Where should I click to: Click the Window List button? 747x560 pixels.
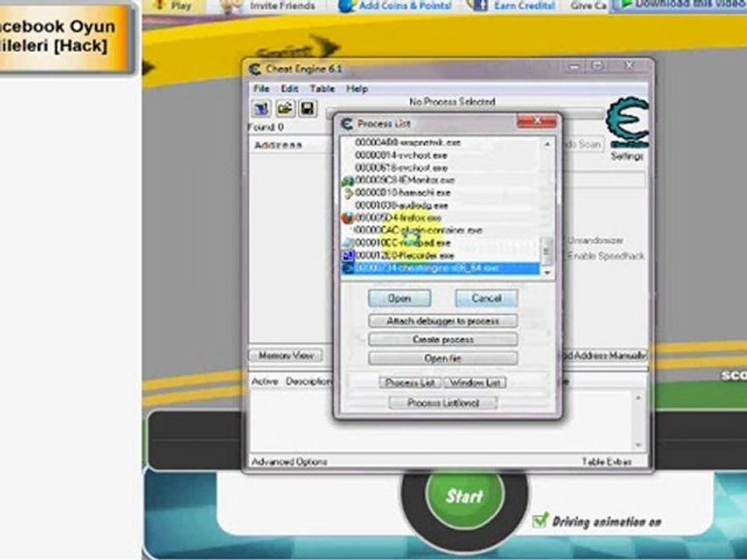pyautogui.click(x=475, y=383)
